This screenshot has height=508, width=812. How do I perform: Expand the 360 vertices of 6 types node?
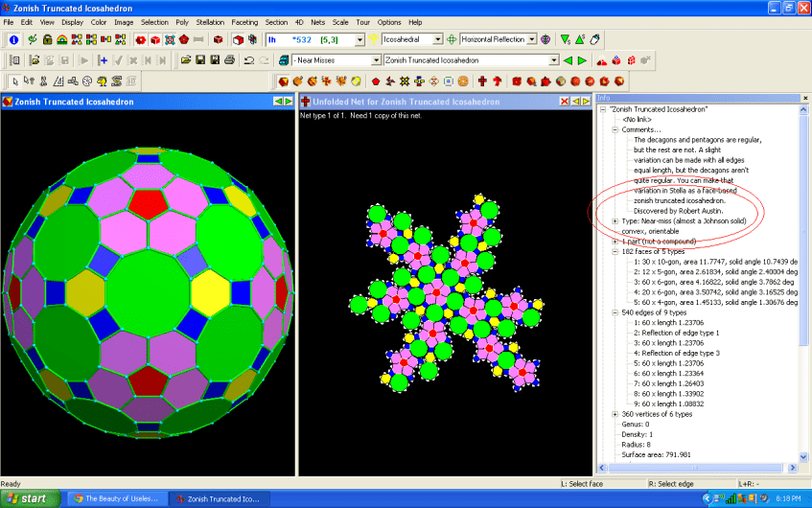pos(615,414)
